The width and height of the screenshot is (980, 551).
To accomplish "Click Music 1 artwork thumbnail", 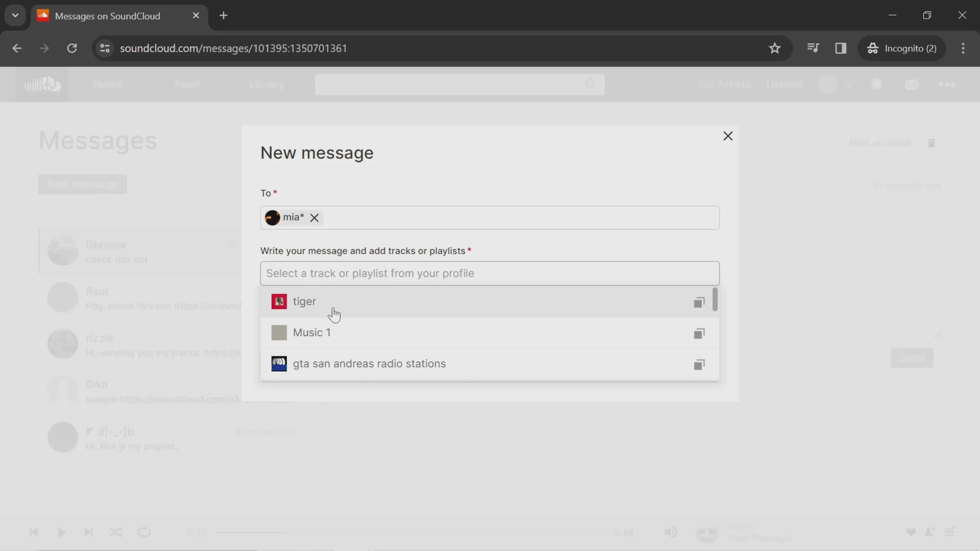I will (279, 333).
